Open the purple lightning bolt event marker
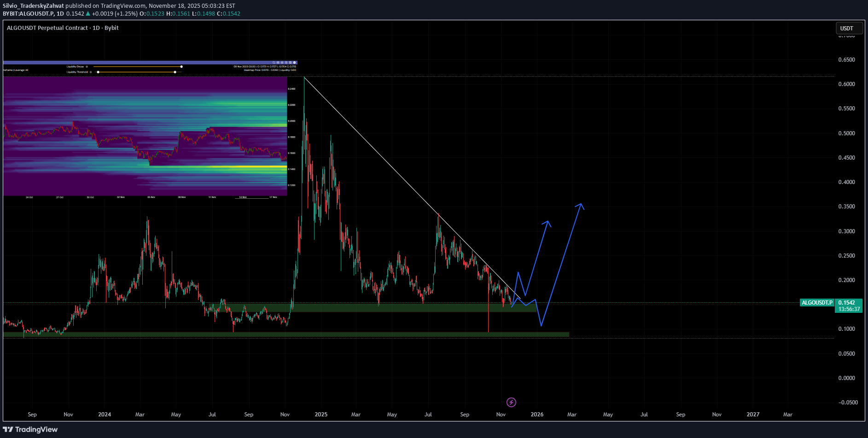The image size is (868, 438). tap(511, 403)
